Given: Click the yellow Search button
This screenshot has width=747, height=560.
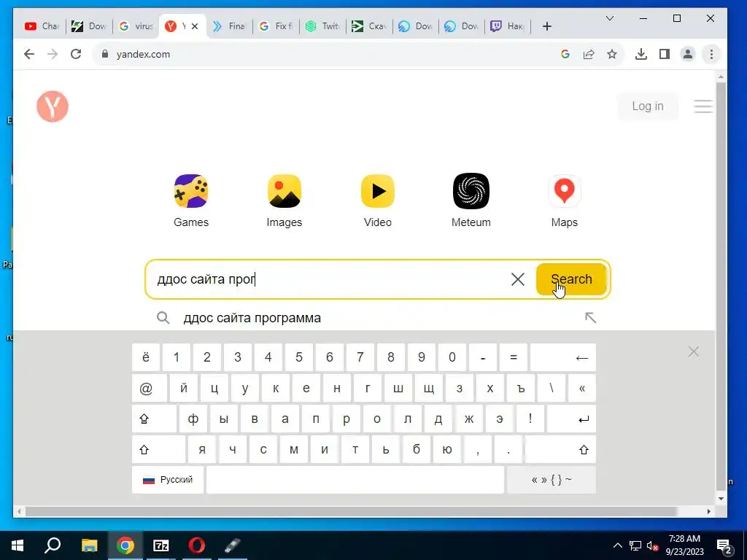Looking at the screenshot, I should (571, 279).
